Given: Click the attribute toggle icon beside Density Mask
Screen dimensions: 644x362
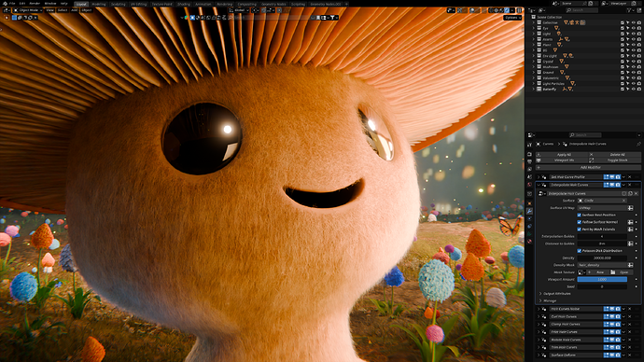Looking at the screenshot, I should (x=630, y=265).
